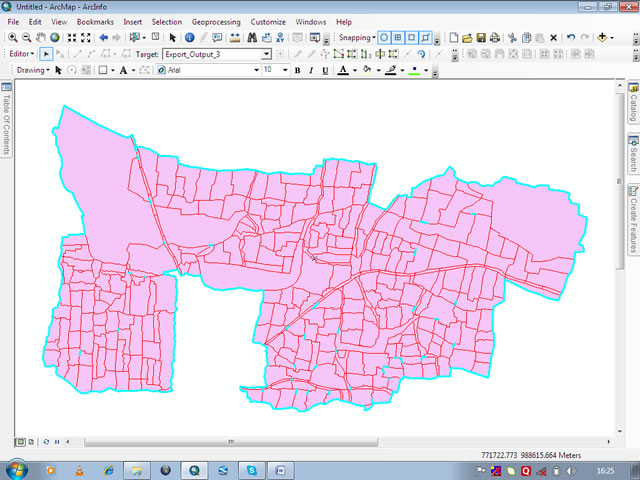Toggle Bold text formatting
Image resolution: width=640 pixels, height=480 pixels.
(297, 71)
